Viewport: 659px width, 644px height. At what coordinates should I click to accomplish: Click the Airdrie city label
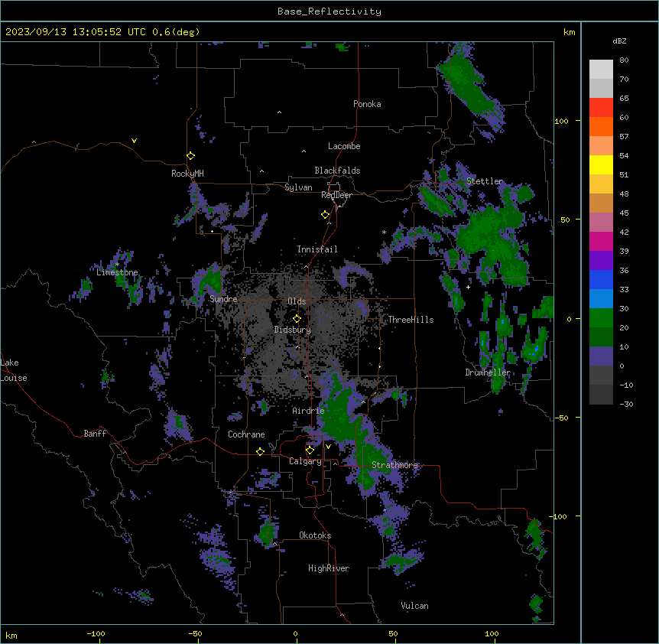pyautogui.click(x=309, y=411)
